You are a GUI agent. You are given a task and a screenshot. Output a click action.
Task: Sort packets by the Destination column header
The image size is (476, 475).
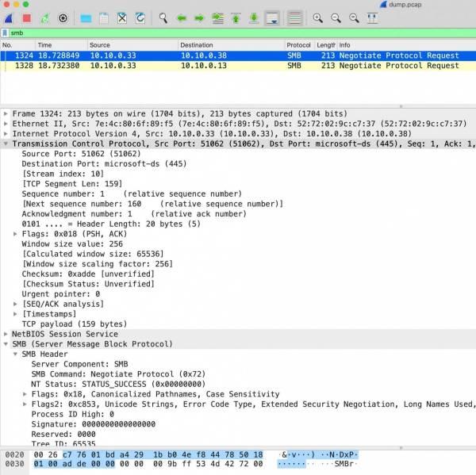[230, 45]
